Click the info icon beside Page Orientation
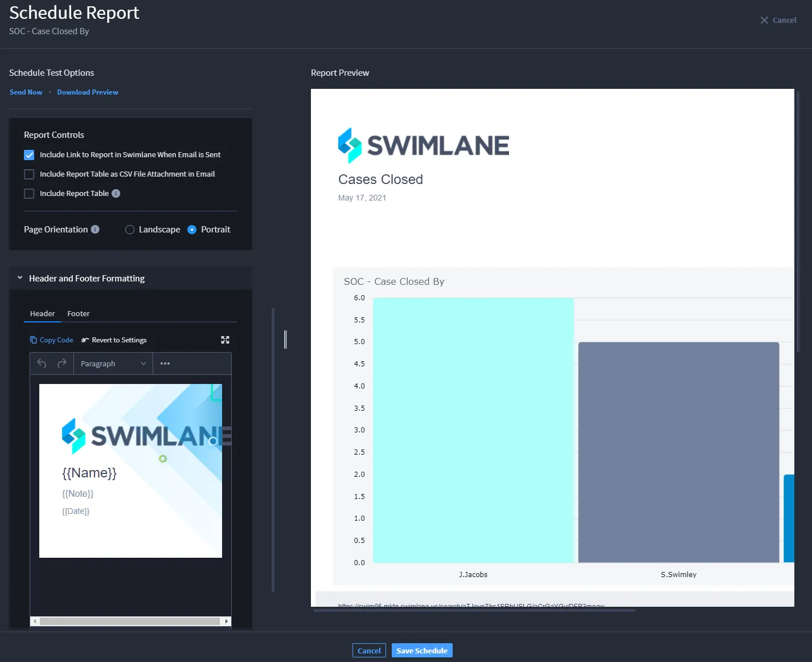This screenshot has height=662, width=812. click(95, 229)
